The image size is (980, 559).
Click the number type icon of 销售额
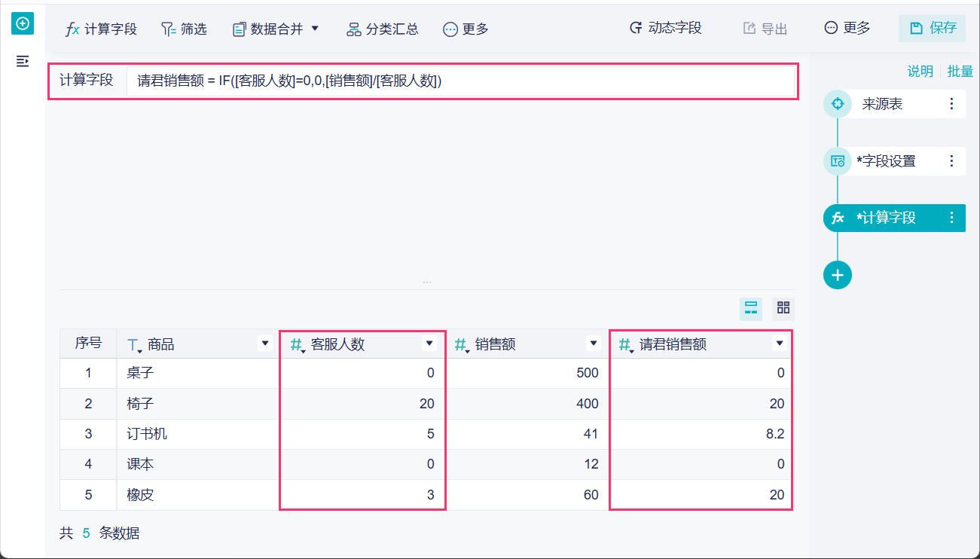point(461,345)
